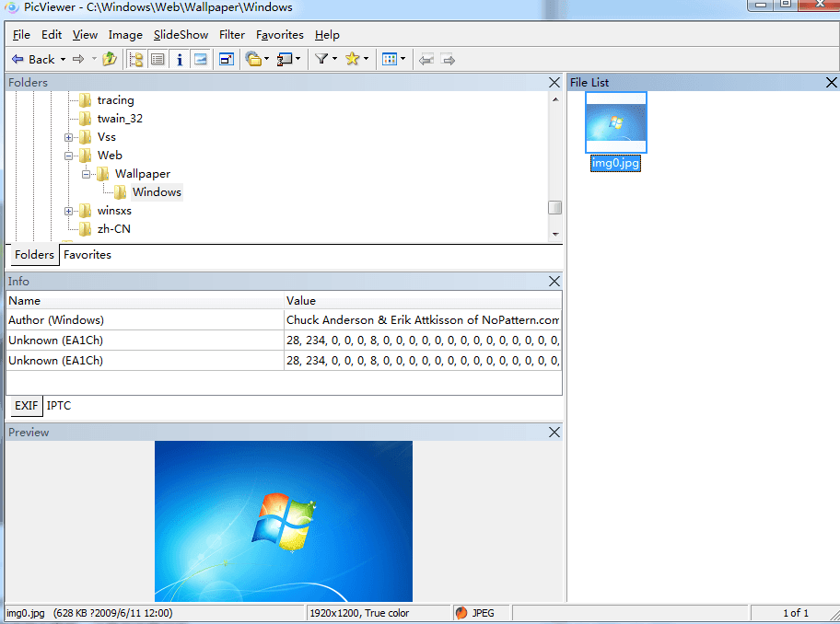Click the thumbnail view grid icon

click(389, 59)
